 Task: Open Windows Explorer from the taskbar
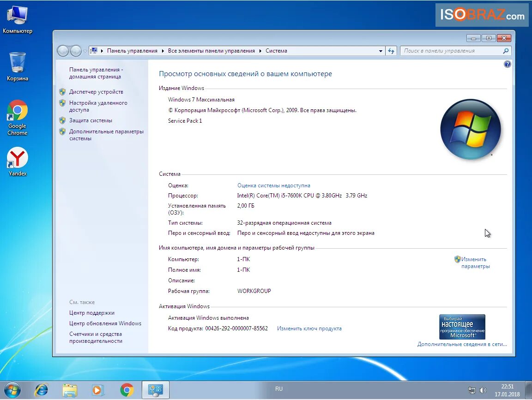(x=70, y=390)
